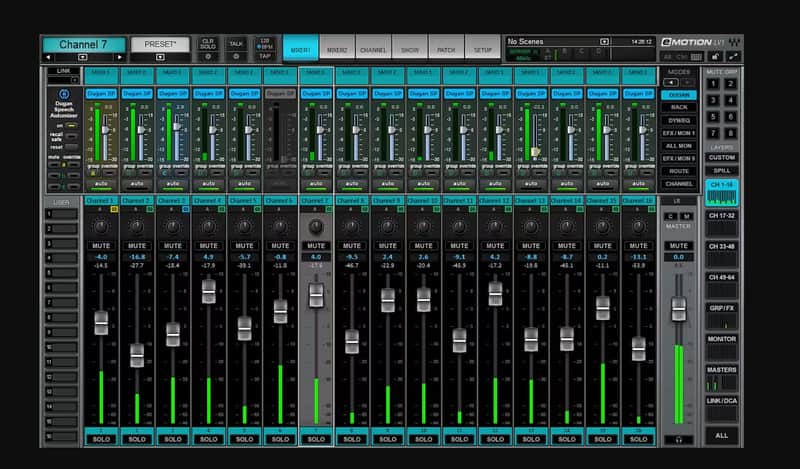Click the Modes left arrow button
This screenshot has height=469, width=800.
(x=671, y=82)
